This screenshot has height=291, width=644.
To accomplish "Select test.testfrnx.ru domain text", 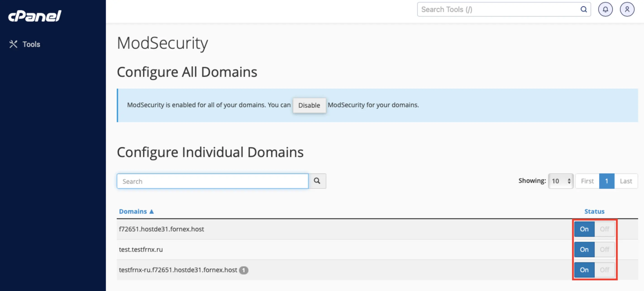I will pyautogui.click(x=141, y=250).
